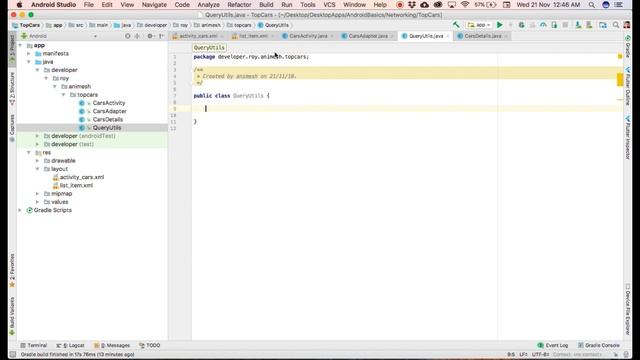
Task: Expand the mipmap folder
Action: (x=38, y=193)
